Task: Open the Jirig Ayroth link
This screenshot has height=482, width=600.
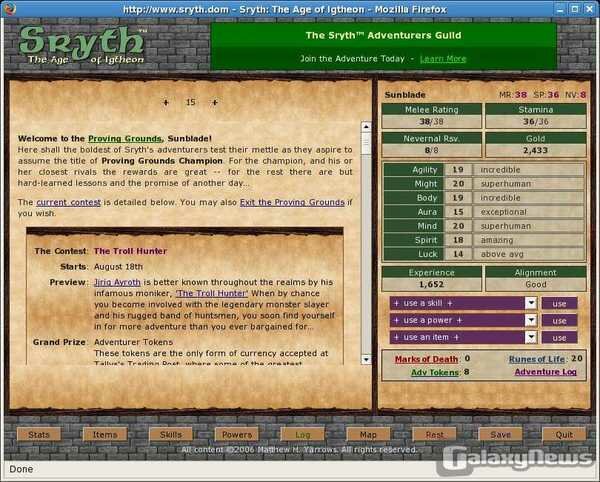Action: click(x=117, y=282)
